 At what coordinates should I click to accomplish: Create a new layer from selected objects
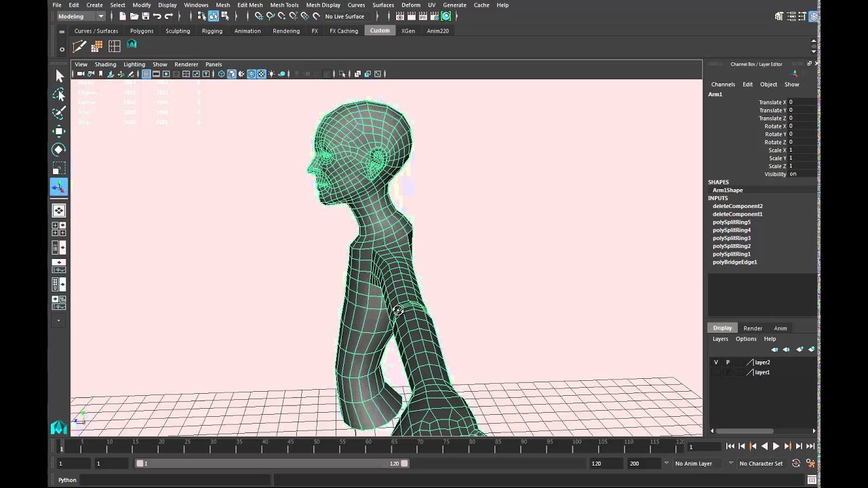coord(812,350)
